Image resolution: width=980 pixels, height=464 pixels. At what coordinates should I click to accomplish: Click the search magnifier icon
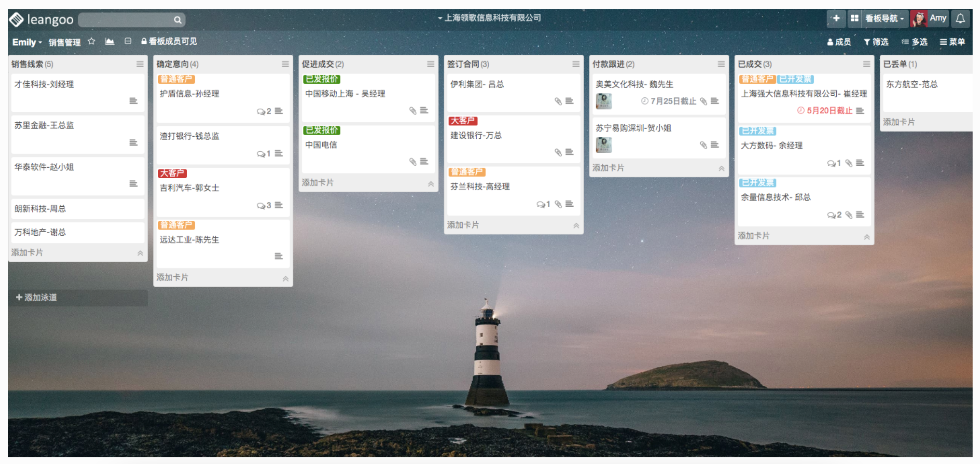(x=177, y=20)
